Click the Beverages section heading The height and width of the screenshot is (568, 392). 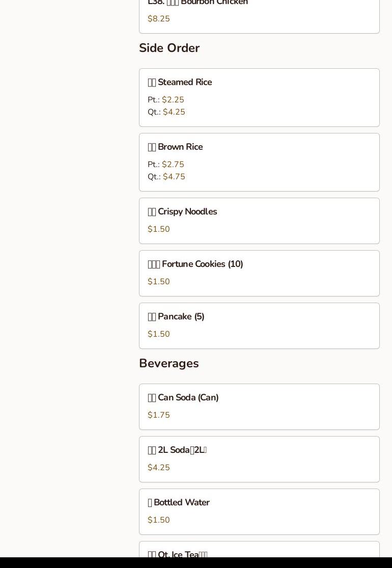[x=169, y=363]
